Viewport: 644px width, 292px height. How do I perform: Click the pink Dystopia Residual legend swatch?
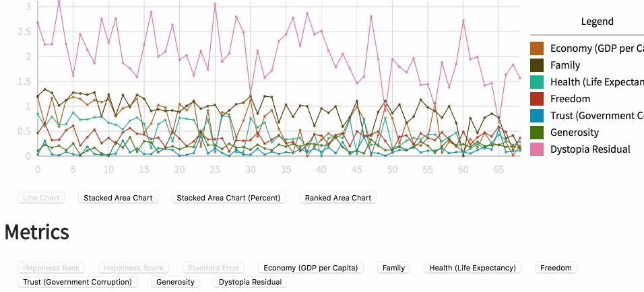537,149
